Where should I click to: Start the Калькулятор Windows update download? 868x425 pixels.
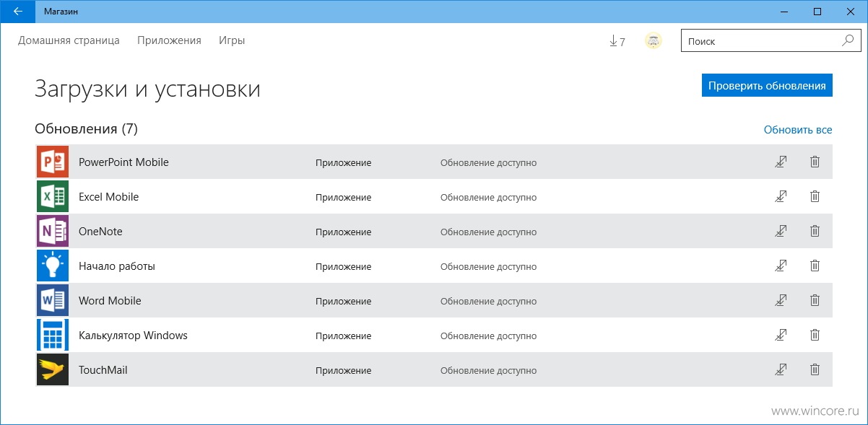point(780,336)
